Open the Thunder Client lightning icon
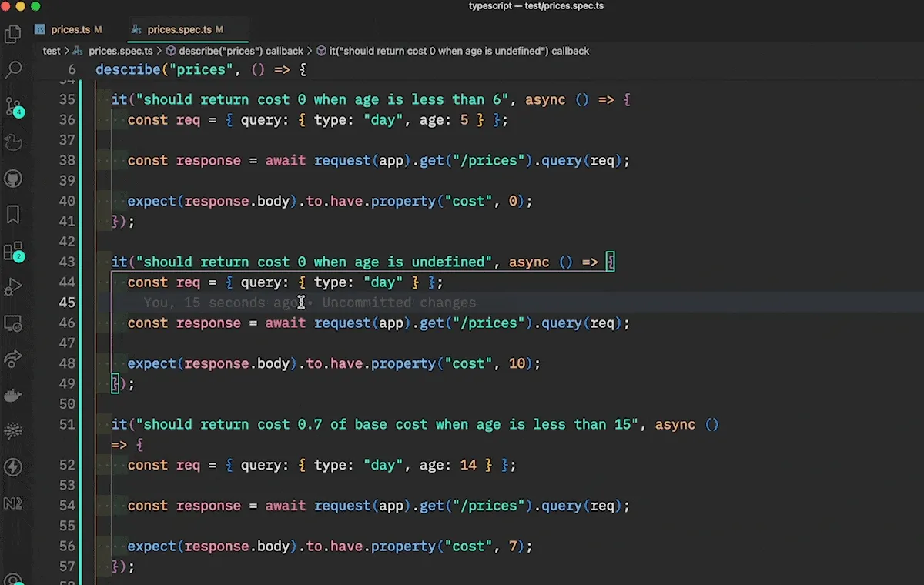Screen dimensions: 924x585 13,467
